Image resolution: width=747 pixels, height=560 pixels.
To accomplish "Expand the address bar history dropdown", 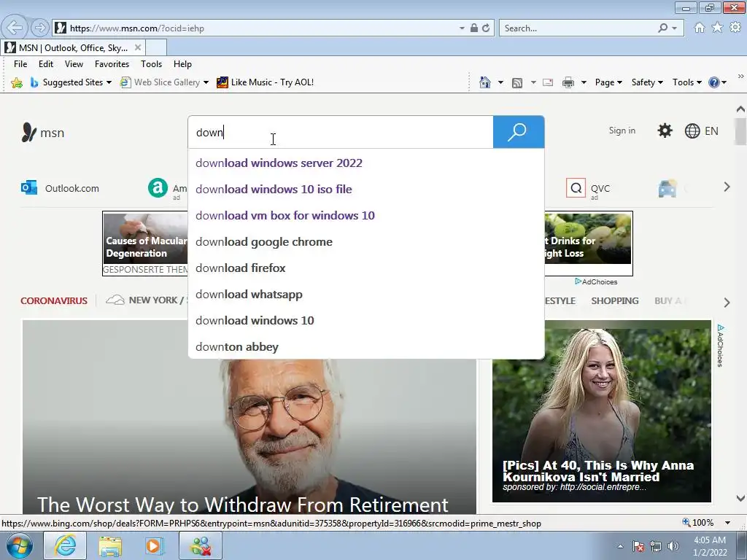I will pyautogui.click(x=462, y=28).
